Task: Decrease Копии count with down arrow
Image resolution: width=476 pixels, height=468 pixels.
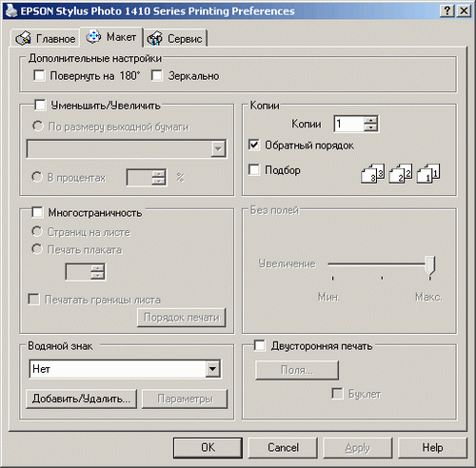Action: coord(370,127)
